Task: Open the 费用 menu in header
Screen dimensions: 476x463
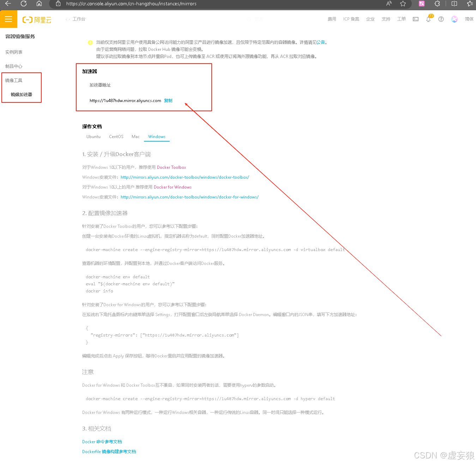Action: point(332,19)
